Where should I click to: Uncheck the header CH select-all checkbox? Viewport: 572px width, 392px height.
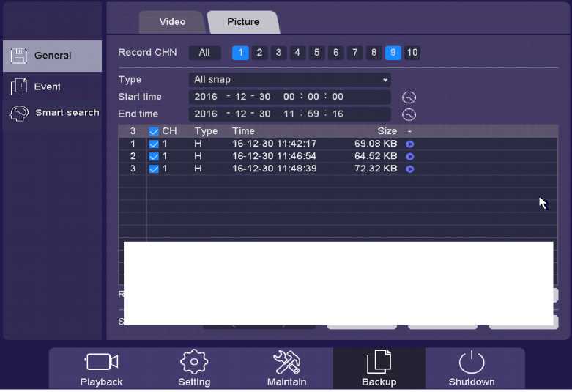tap(154, 131)
